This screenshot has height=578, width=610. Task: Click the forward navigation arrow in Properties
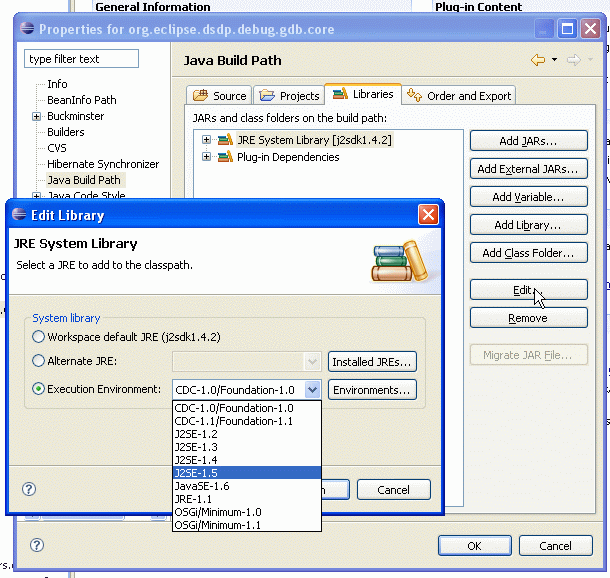(x=574, y=60)
